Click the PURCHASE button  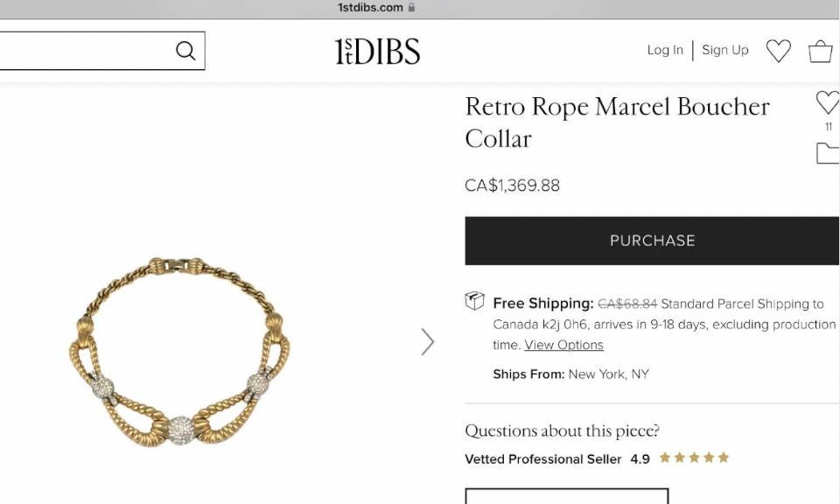click(x=652, y=241)
